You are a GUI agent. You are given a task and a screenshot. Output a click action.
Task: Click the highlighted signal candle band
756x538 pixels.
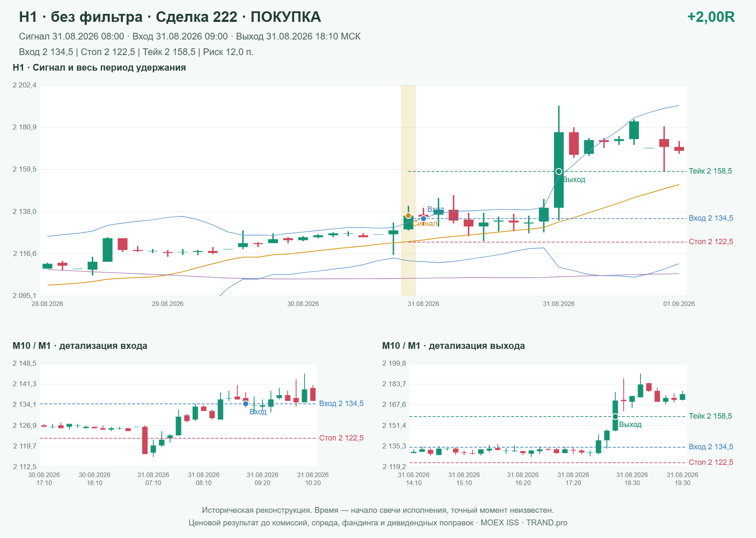408,190
